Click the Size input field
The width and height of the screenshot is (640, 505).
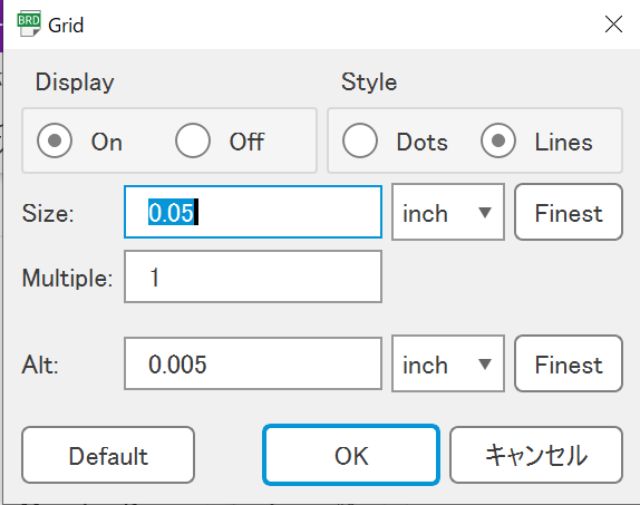click(x=253, y=212)
